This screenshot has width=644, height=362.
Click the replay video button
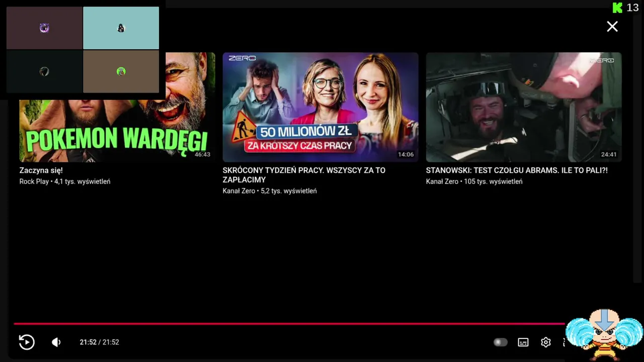(27, 342)
